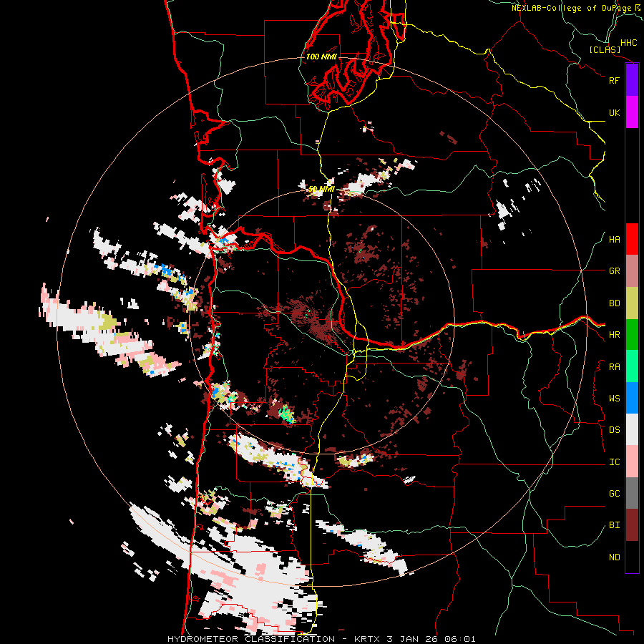Click the purple RF legend color swatch

(632, 80)
